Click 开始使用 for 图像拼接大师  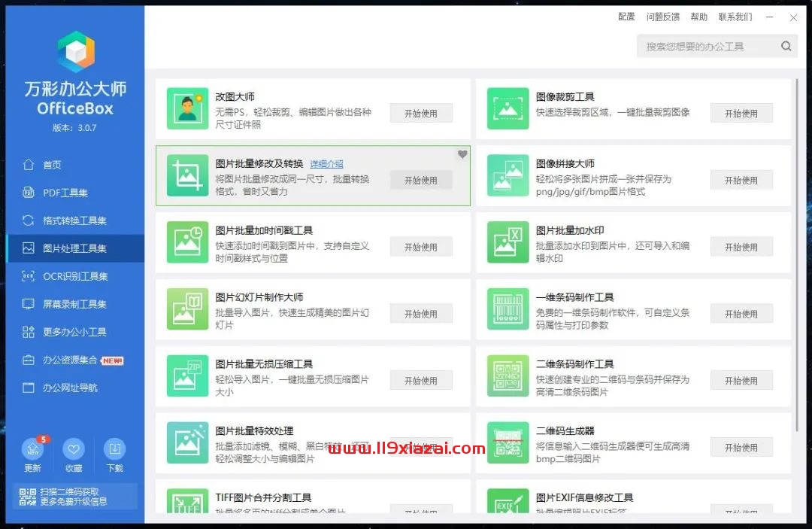741,181
